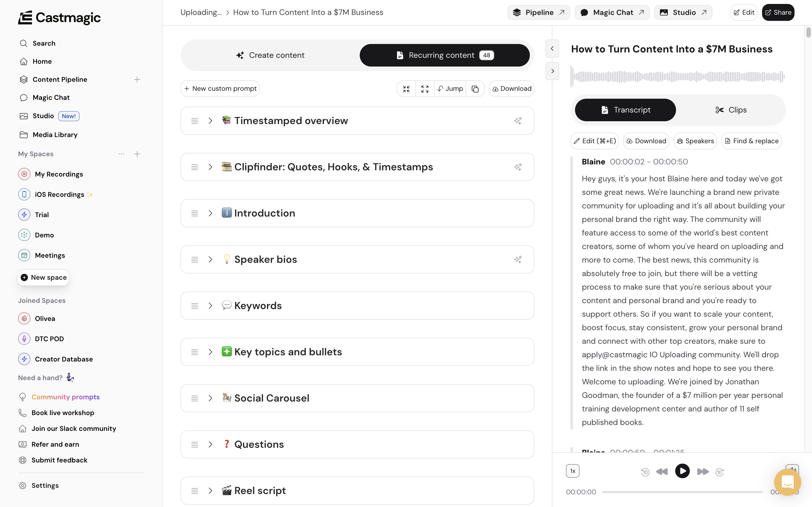Open the iOS Recordings space
812x507 pixels.
[x=56, y=195]
